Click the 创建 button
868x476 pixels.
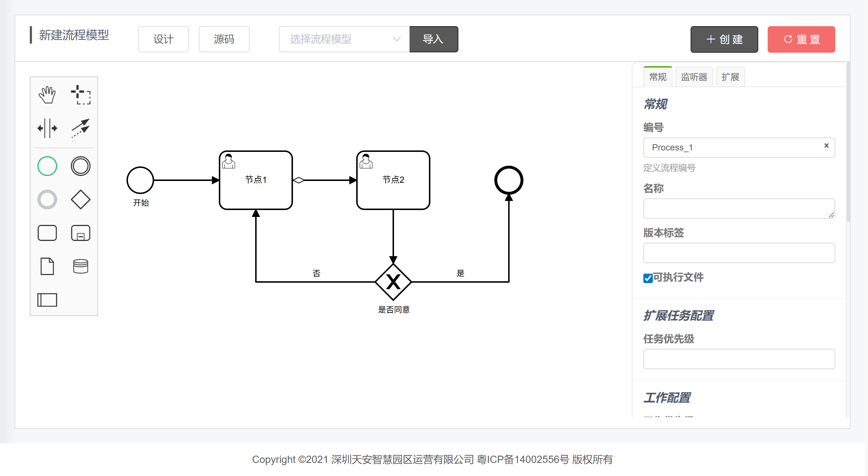724,39
